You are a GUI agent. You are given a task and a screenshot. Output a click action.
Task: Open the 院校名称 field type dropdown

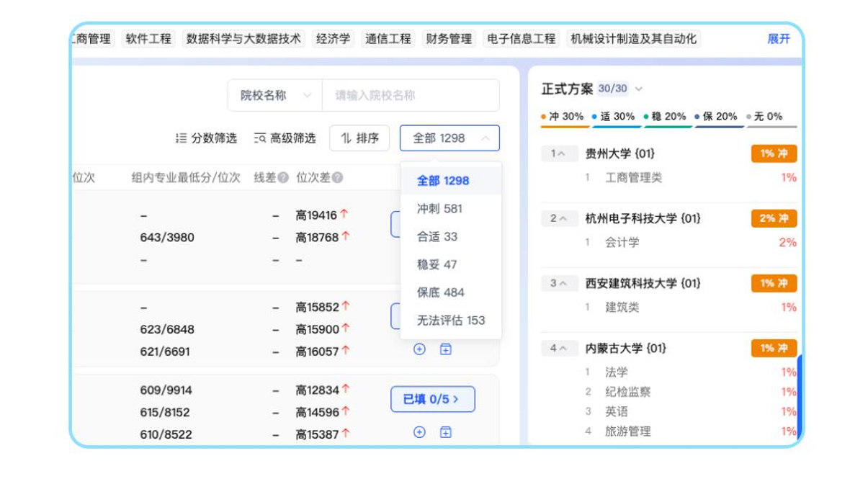pyautogui.click(x=274, y=95)
